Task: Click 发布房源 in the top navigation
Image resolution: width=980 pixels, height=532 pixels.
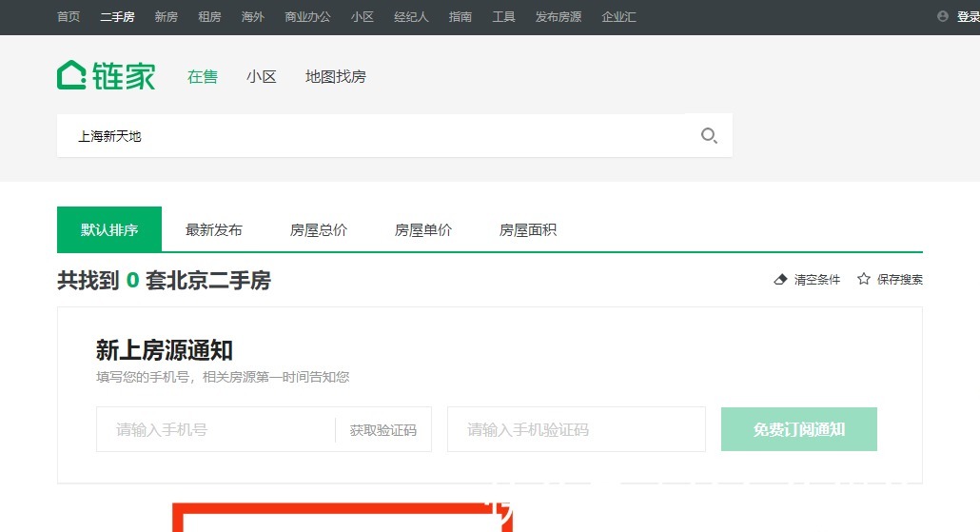Action: 559,17
